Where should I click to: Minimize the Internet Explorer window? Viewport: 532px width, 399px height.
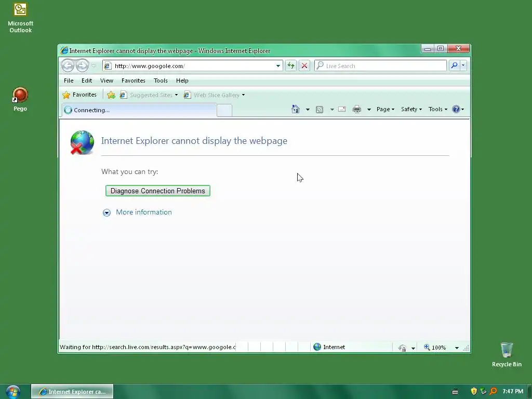[428, 49]
